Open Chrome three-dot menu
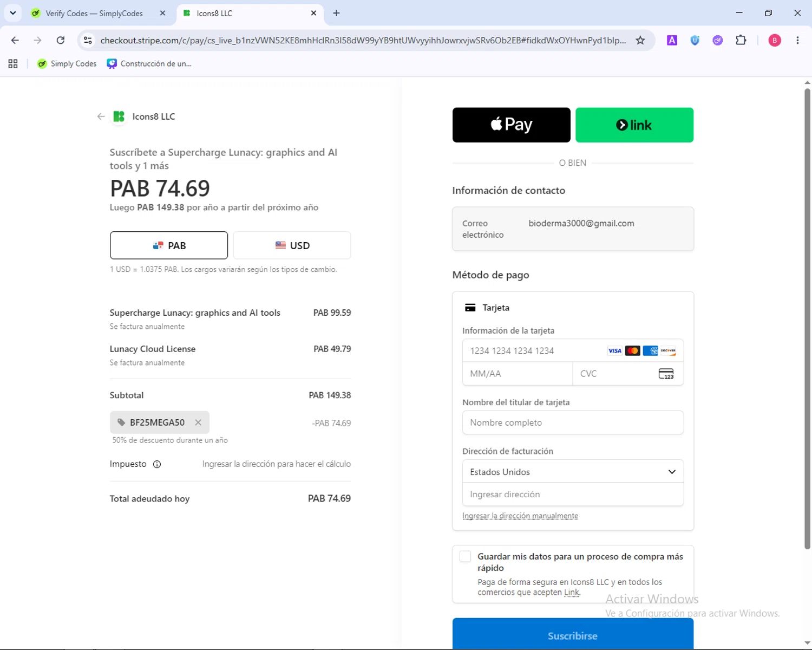 (x=797, y=40)
